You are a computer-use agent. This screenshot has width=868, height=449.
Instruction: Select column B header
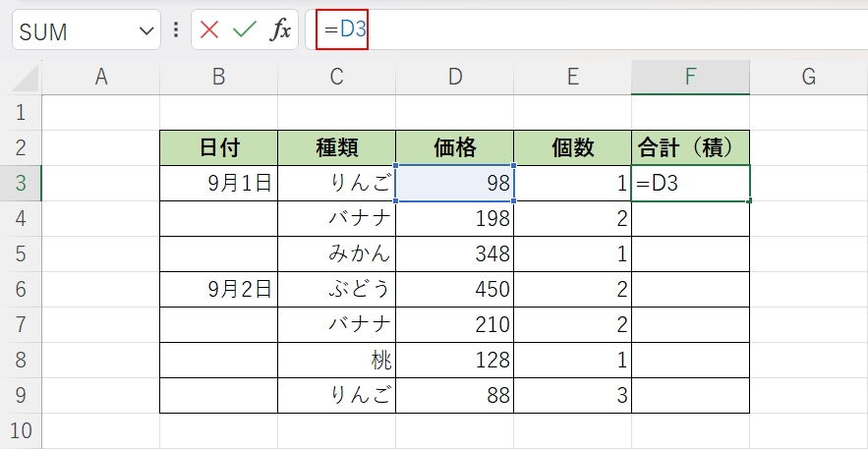pos(218,78)
